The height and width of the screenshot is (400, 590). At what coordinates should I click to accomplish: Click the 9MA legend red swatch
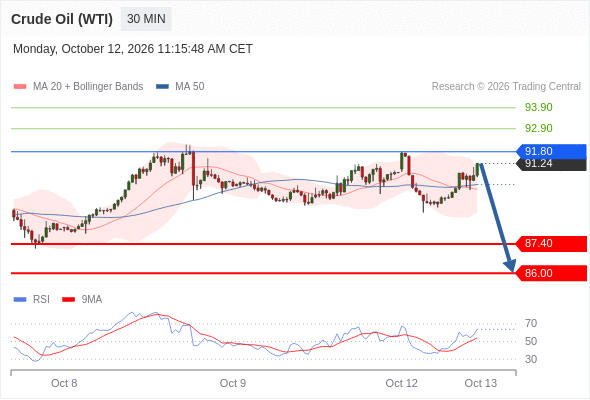[68, 300]
